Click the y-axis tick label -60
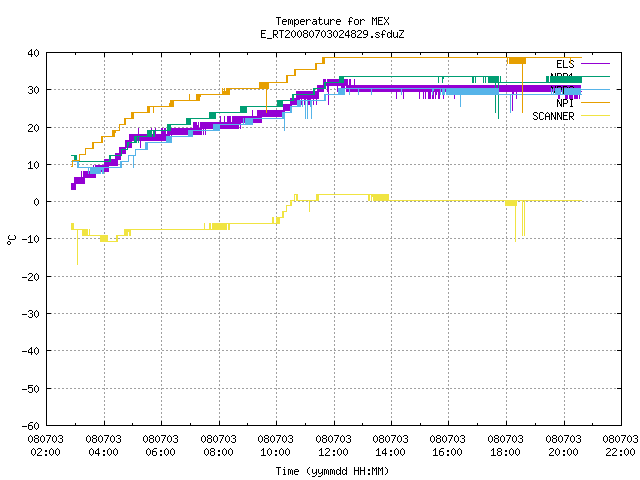The width and height of the screenshot is (640, 480). pyautogui.click(x=31, y=426)
